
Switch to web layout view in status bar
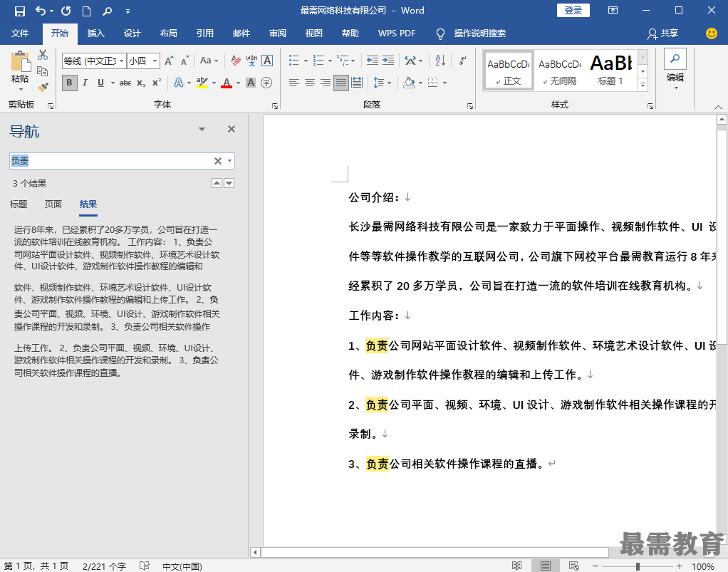[574, 566]
